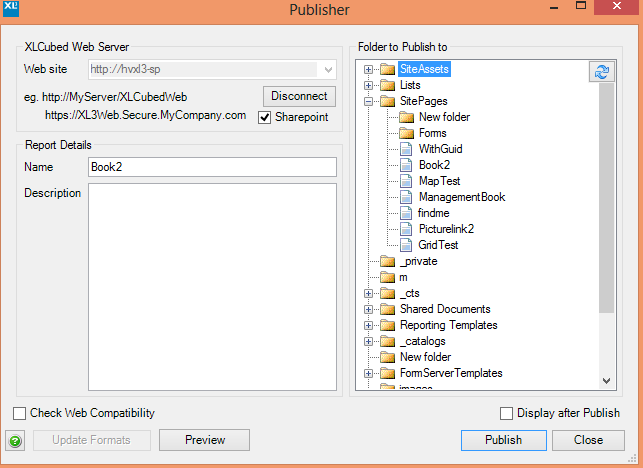Image resolution: width=643 pixels, height=468 pixels.
Task: Expand the FormServerTemplates tree node
Action: (x=368, y=373)
